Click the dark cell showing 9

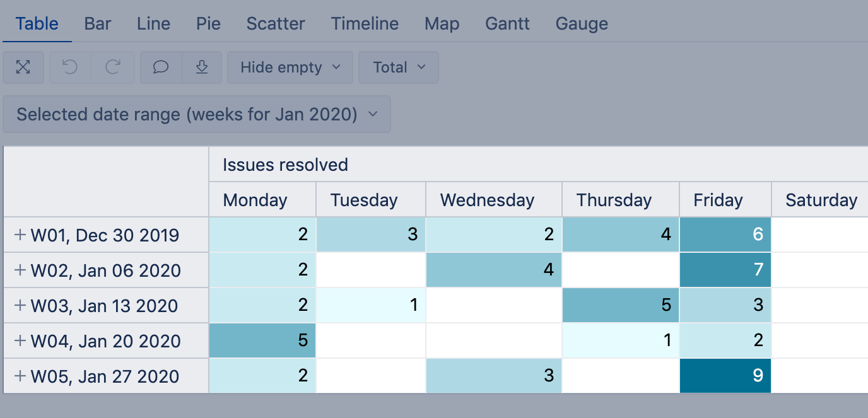pos(725,376)
